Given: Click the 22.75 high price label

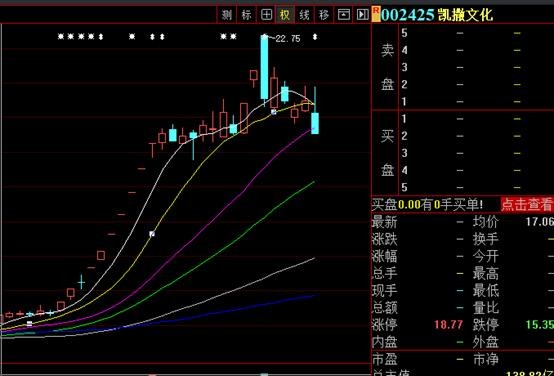Looking at the screenshot, I should click(288, 39).
